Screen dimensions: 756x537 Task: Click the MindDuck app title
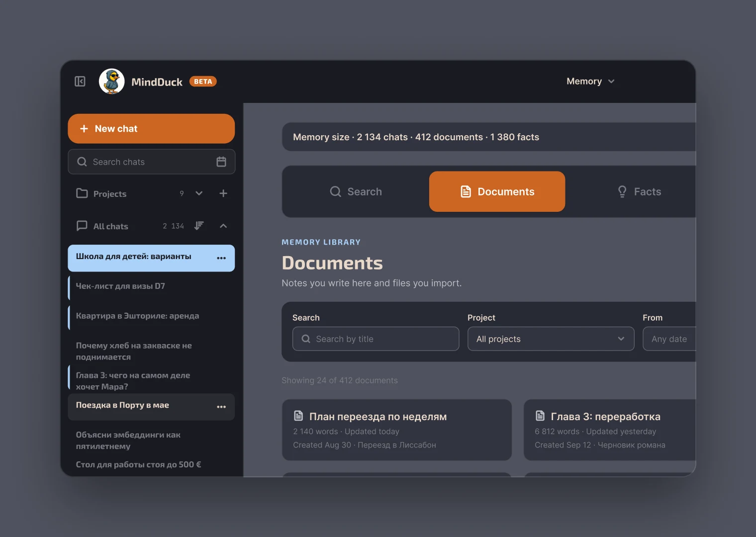click(157, 82)
